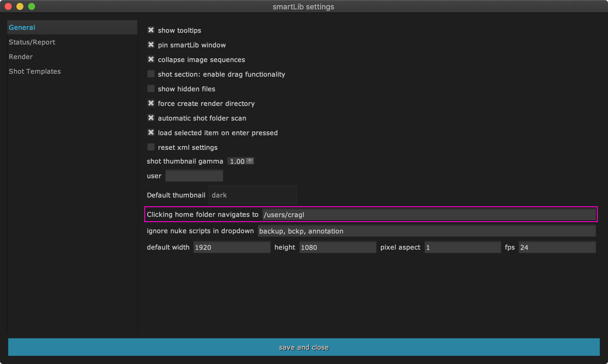Click the user name text field
This screenshot has height=364, width=608.
194,176
